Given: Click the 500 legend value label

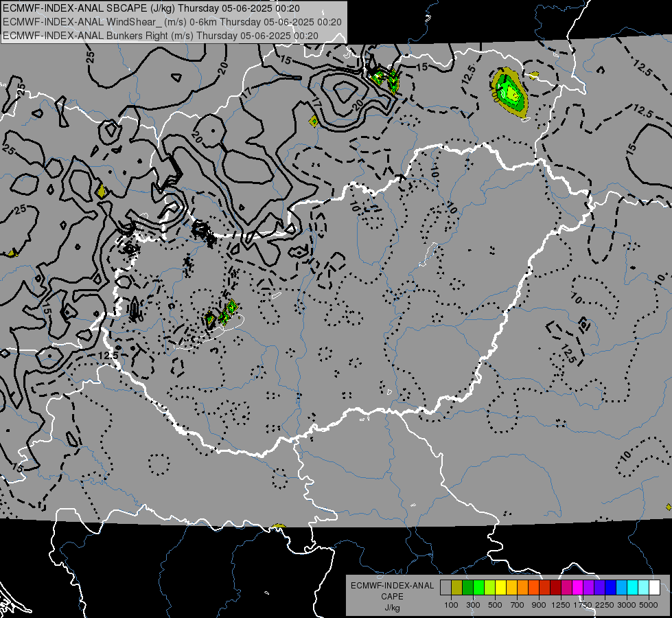Looking at the screenshot, I should (495, 605).
